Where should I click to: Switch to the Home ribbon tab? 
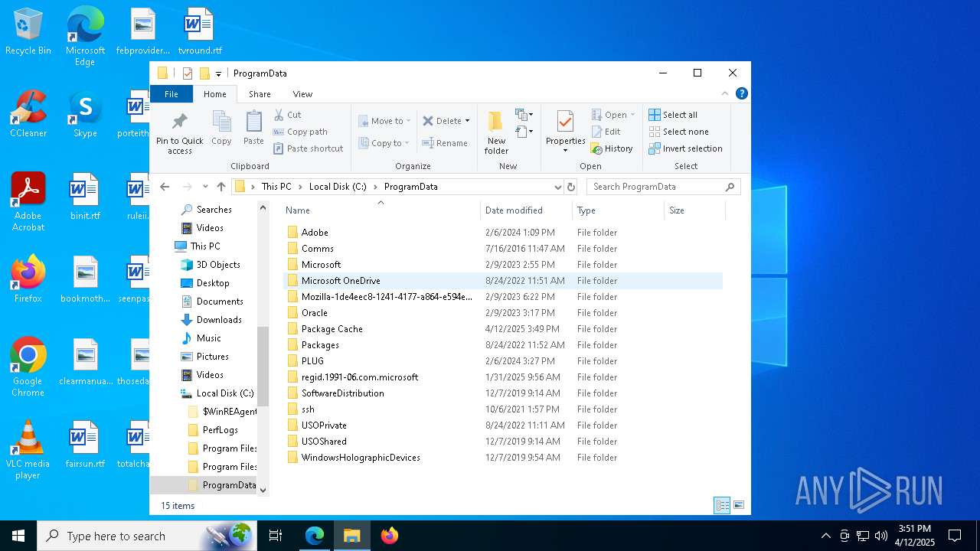pos(215,94)
